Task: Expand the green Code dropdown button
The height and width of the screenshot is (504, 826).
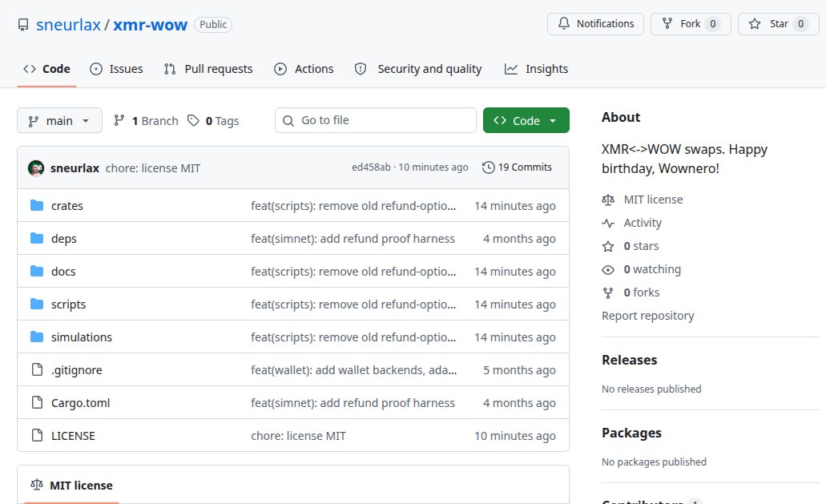Action: pyautogui.click(x=526, y=121)
